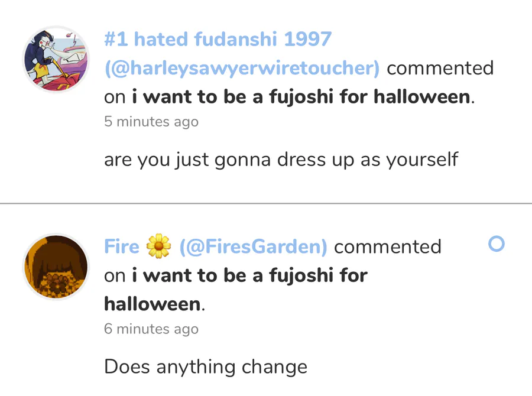This screenshot has height=396, width=532.
Task: Click Fire's pixel-art profile avatar
Action: click(x=56, y=267)
